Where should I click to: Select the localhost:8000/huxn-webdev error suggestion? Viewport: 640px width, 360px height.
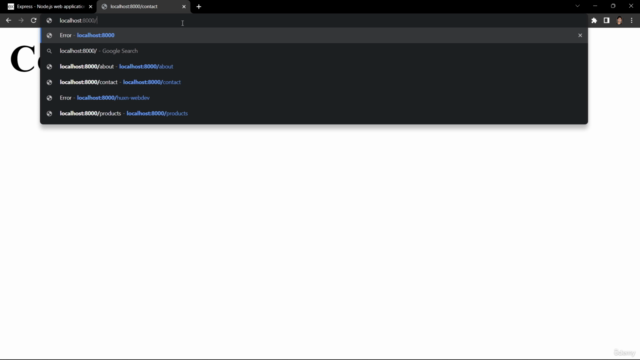314,98
